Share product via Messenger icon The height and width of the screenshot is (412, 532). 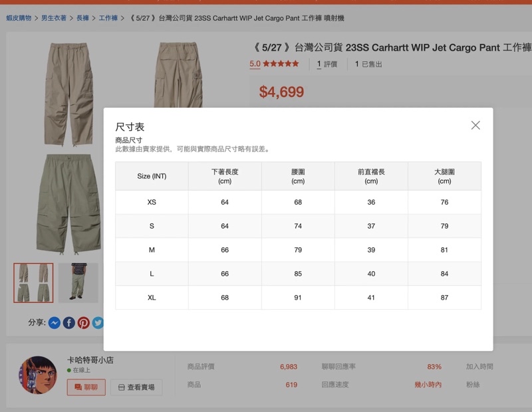pyautogui.click(x=55, y=323)
